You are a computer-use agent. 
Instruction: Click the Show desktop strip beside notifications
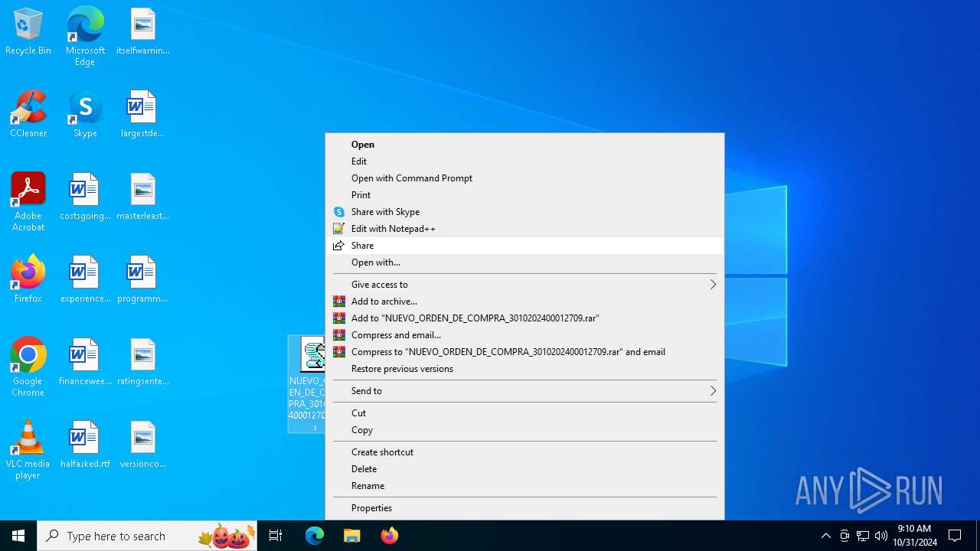coord(978,536)
